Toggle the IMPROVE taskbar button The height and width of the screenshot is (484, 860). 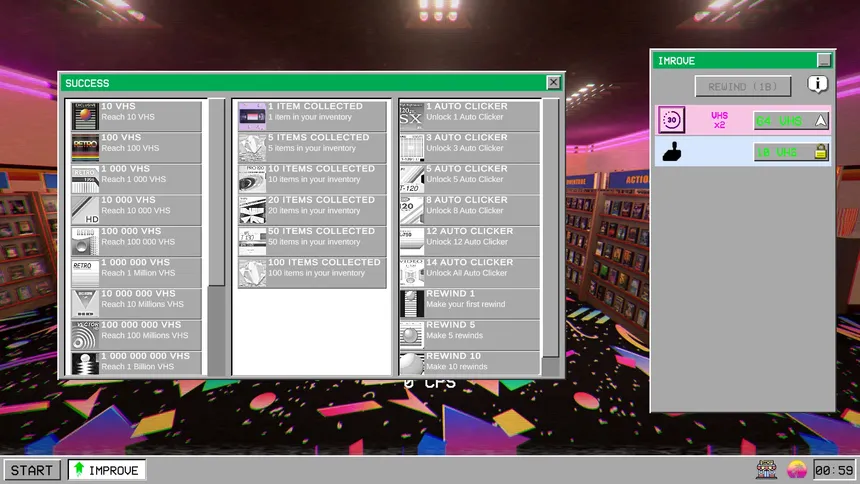107,470
